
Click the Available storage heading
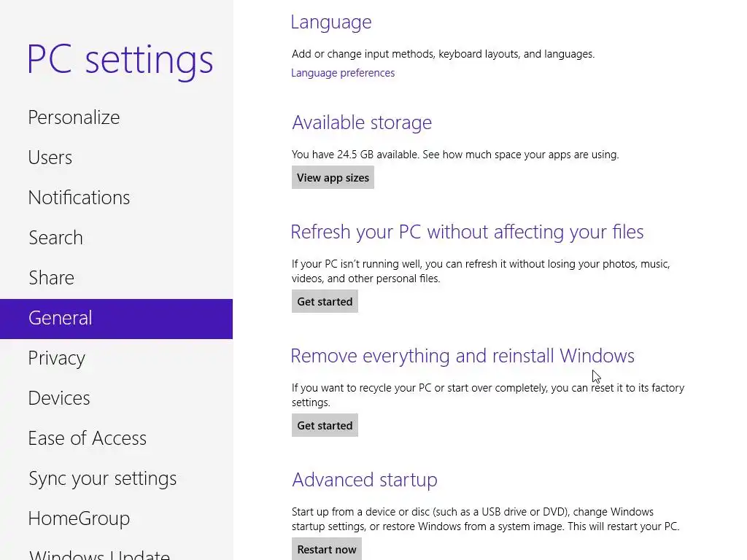pyautogui.click(x=362, y=122)
